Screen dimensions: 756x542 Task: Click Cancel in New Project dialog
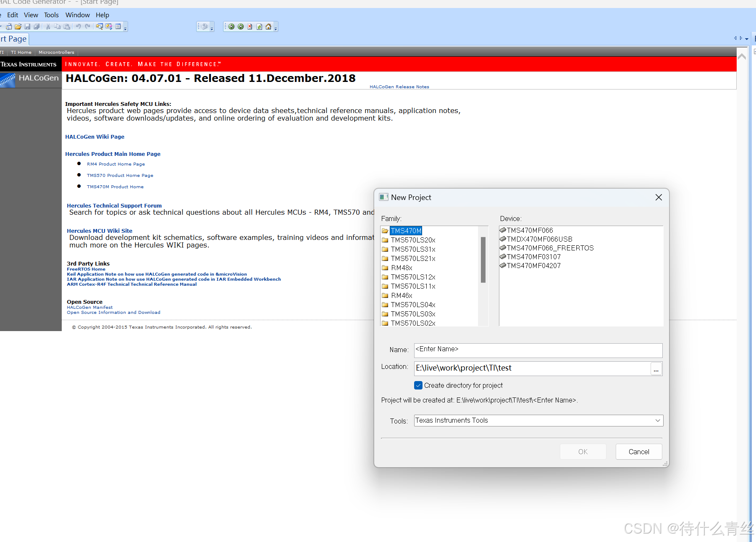[639, 452]
